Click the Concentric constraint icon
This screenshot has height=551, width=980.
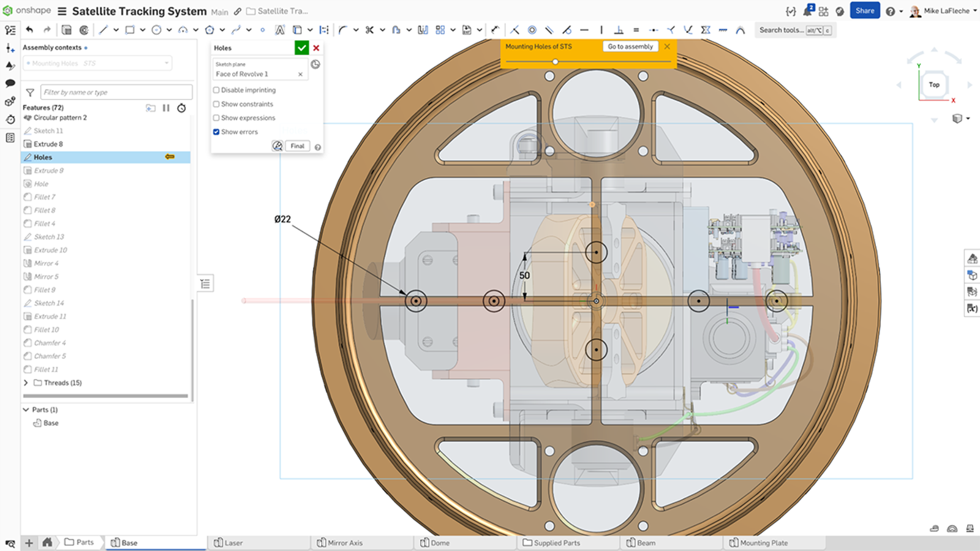click(531, 29)
